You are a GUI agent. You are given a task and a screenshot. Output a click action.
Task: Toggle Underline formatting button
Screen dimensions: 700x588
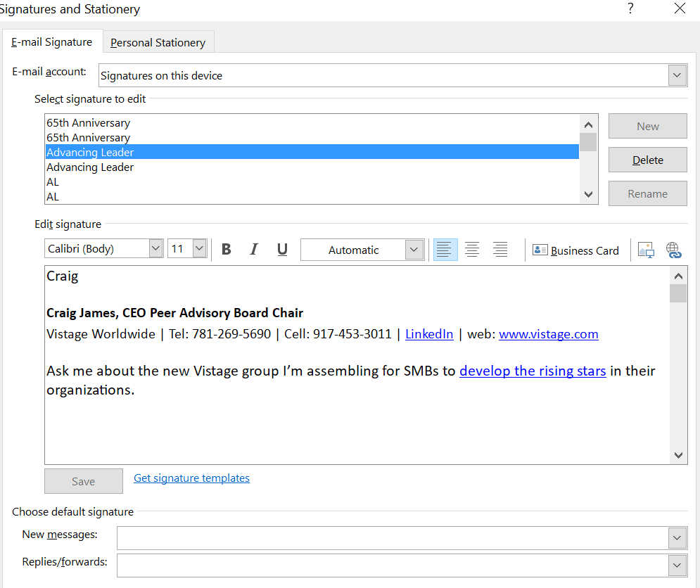pos(281,249)
